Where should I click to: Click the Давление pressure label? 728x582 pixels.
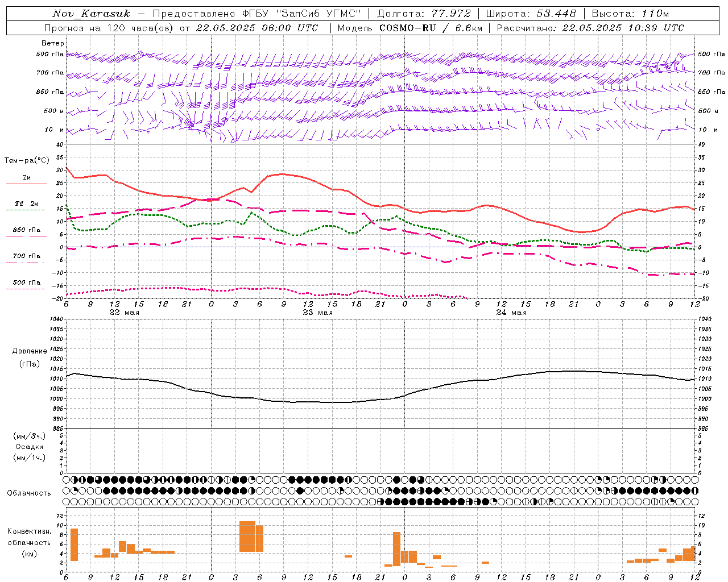tap(30, 351)
